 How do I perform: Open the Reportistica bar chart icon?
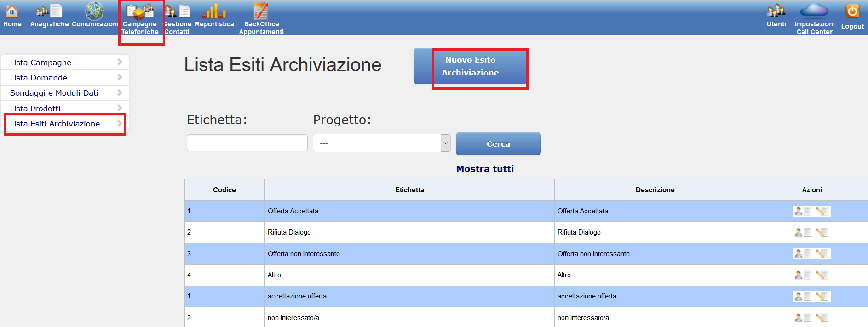[x=214, y=11]
